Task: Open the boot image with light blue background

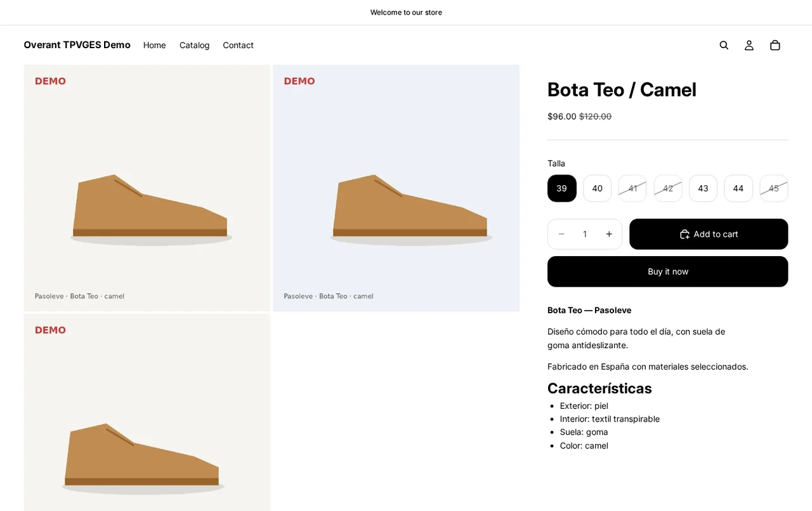Action: (x=396, y=188)
